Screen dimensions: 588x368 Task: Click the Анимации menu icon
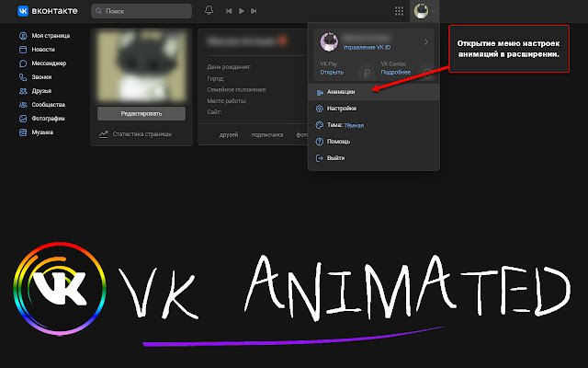tap(320, 92)
